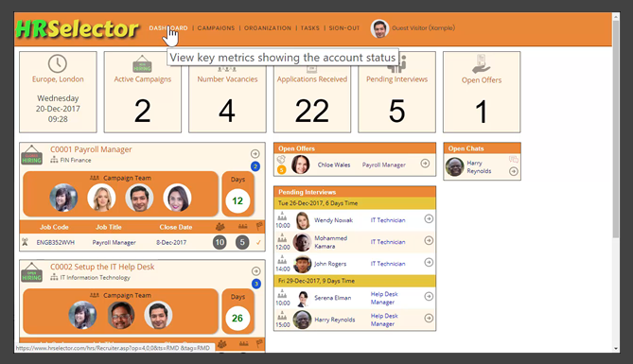Open Harry Reynolds chat arrow button

[514, 171]
